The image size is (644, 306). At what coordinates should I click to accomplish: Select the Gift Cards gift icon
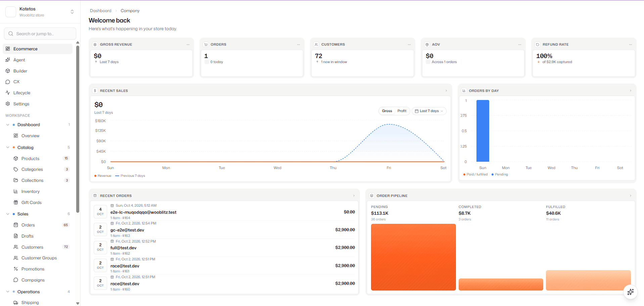click(16, 202)
